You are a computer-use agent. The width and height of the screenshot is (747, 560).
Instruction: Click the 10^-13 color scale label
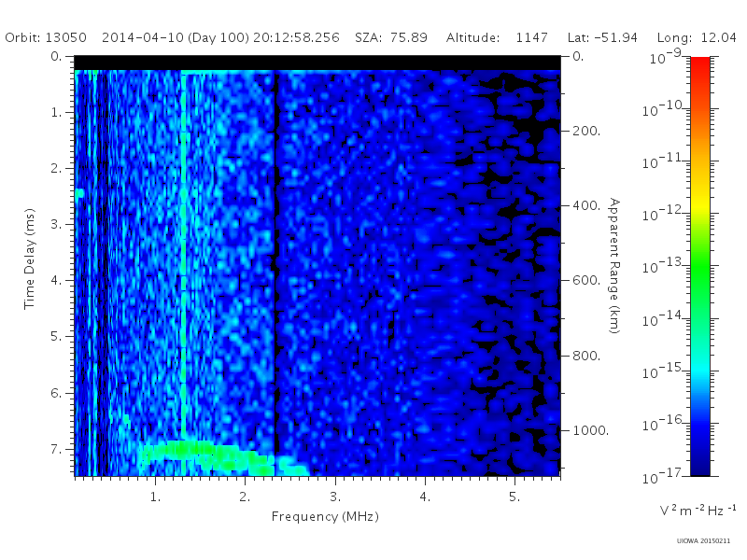click(664, 266)
